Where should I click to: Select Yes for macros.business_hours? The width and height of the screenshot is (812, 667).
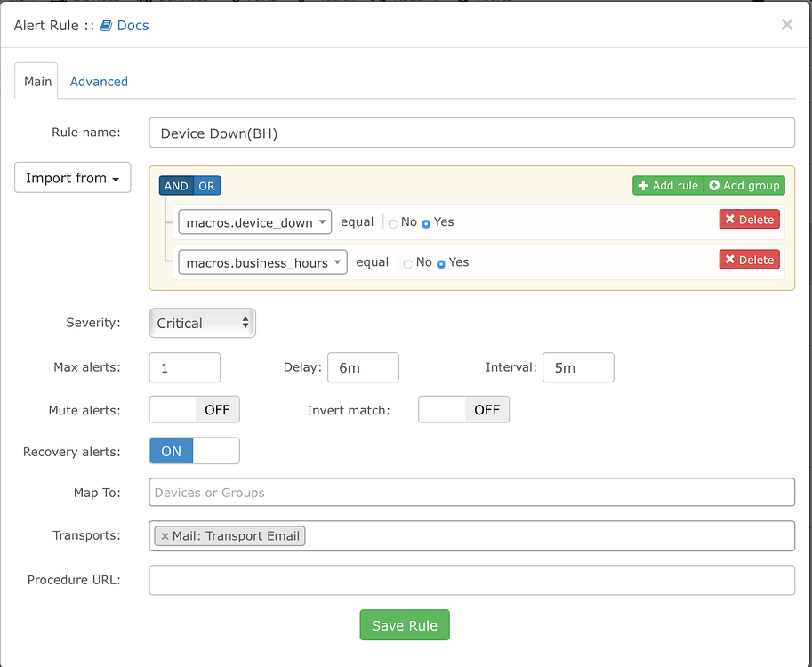[440, 262]
